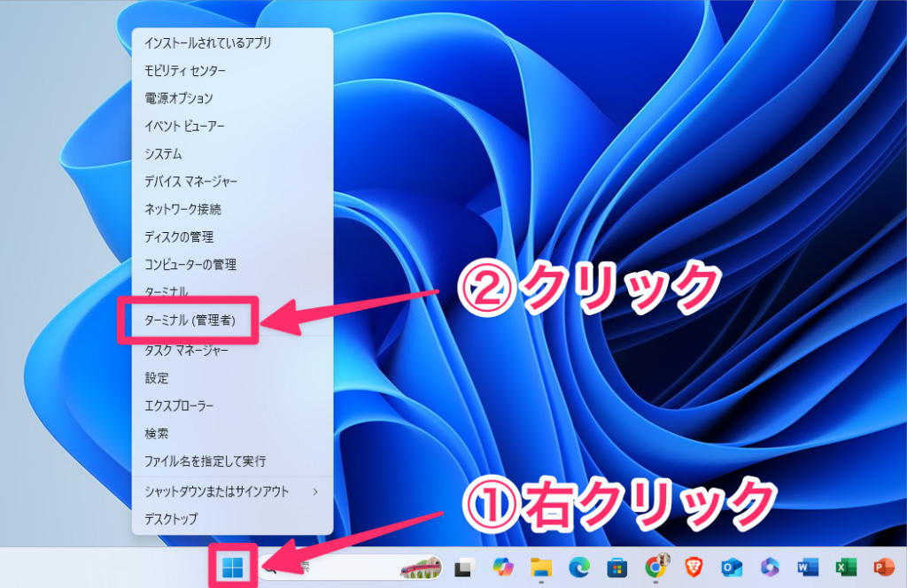
Task: Launch Microsoft Edge browser
Action: [x=579, y=568]
